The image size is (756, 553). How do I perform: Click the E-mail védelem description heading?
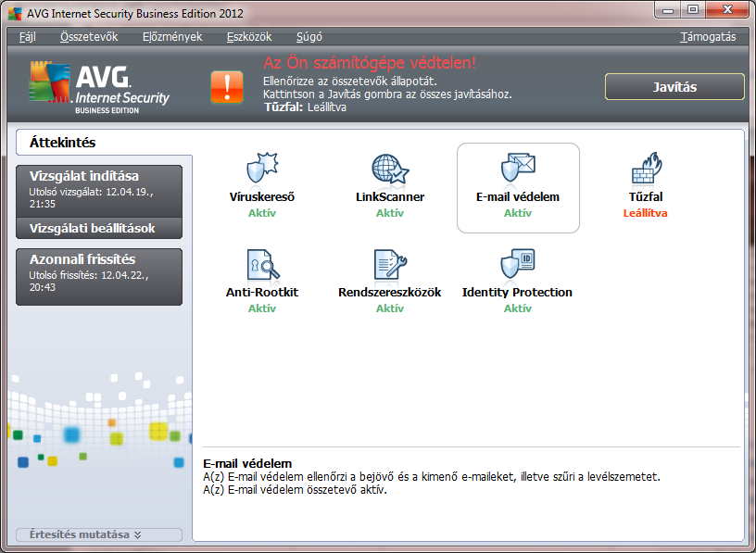(x=247, y=463)
